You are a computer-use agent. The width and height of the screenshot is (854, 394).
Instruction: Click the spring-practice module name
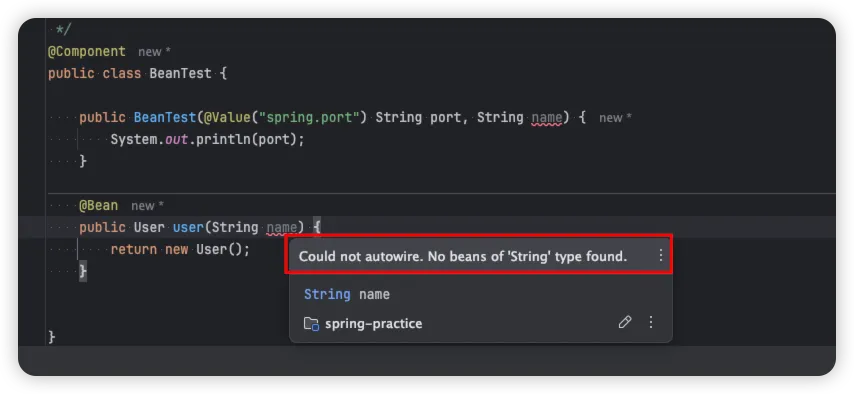373,324
